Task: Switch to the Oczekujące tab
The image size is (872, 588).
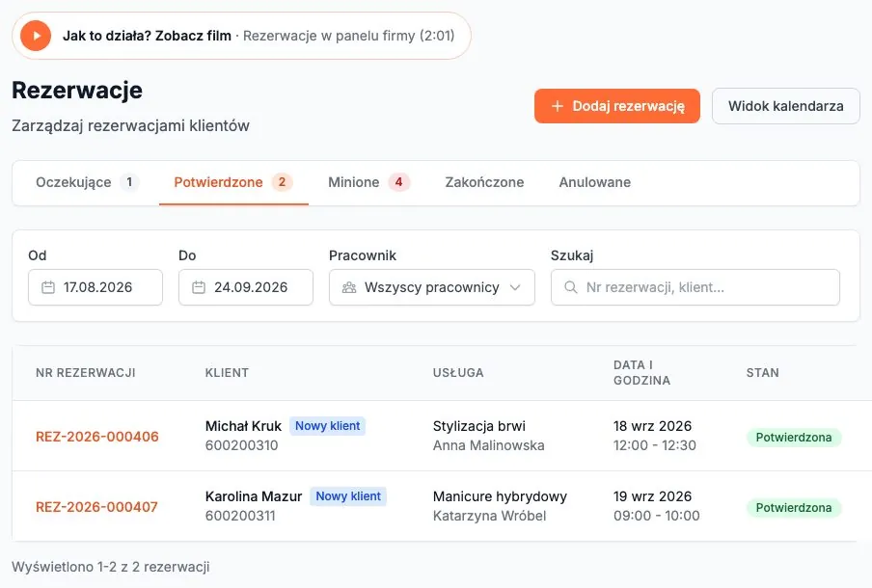Action: pos(88,182)
